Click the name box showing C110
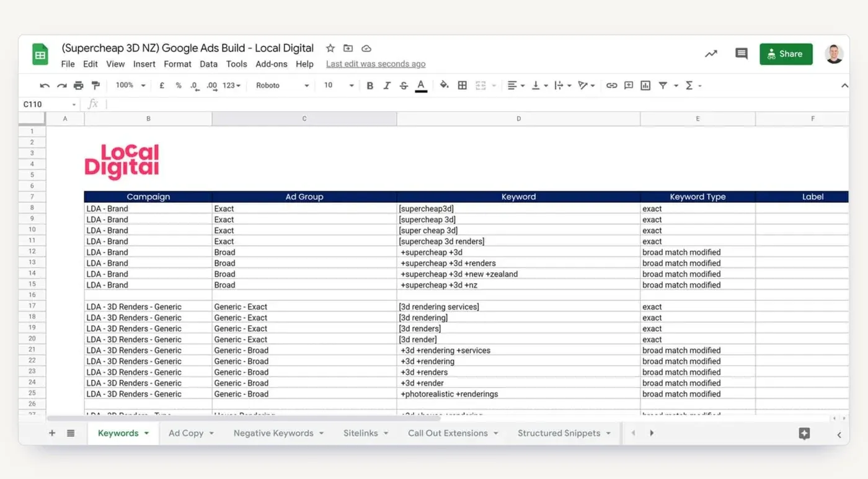 point(50,104)
